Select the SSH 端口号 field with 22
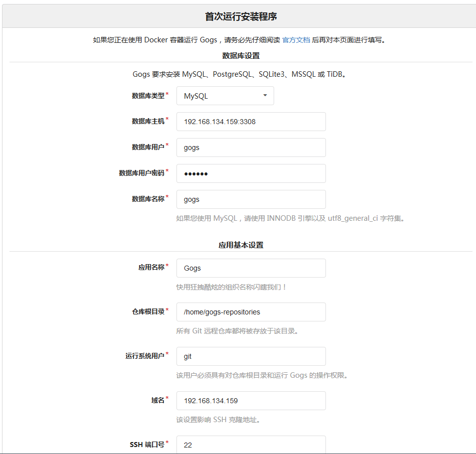 click(x=251, y=445)
